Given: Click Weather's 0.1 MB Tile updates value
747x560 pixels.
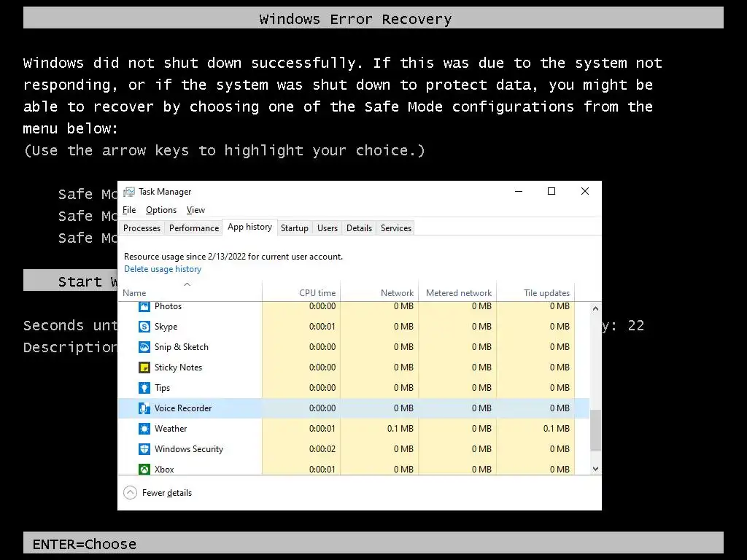Looking at the screenshot, I should coord(557,429).
